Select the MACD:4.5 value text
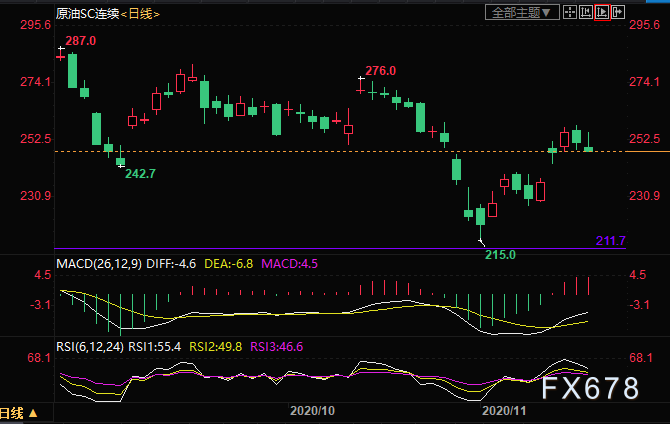The height and width of the screenshot is (424, 670). point(289,264)
